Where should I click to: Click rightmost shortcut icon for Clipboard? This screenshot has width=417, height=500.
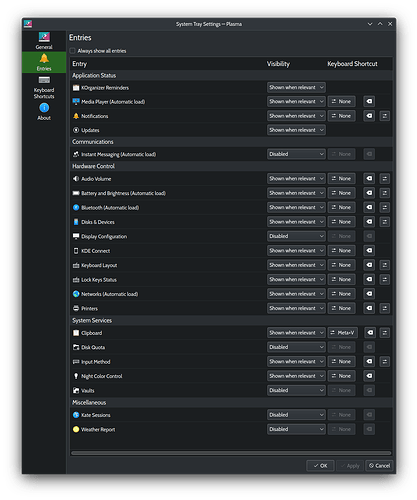(385, 333)
